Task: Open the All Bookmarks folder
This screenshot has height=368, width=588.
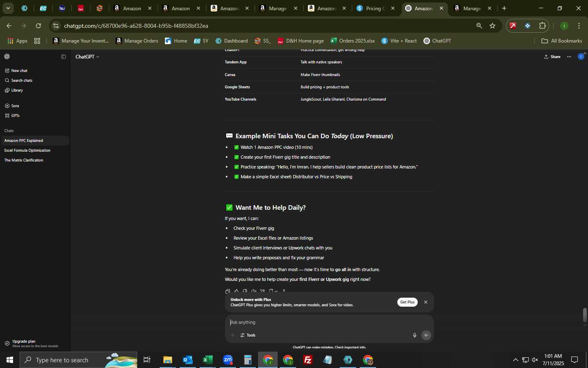Action: coord(561,41)
